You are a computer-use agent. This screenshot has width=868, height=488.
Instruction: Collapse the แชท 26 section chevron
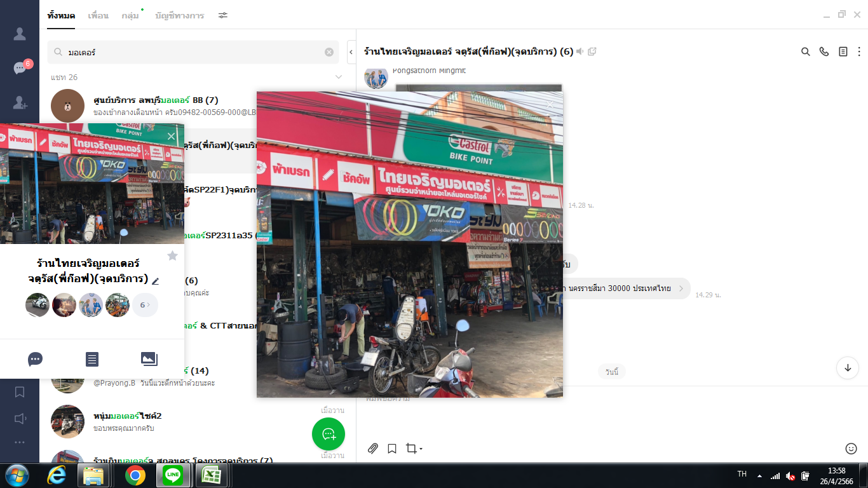coord(338,77)
